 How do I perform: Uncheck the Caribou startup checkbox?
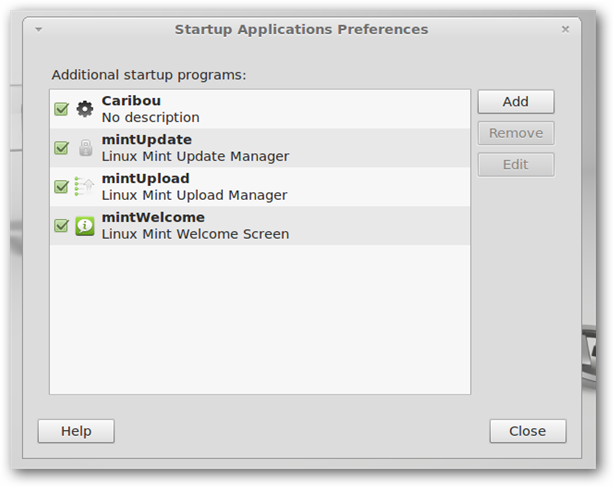[x=61, y=109]
